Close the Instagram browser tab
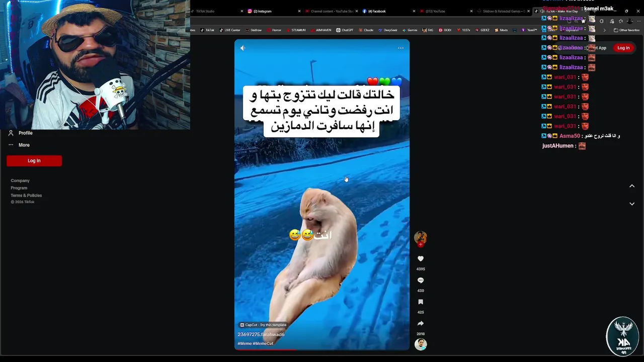The height and width of the screenshot is (362, 644). [299, 11]
